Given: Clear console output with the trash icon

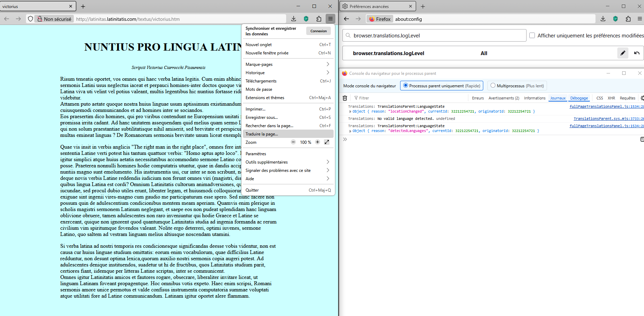Looking at the screenshot, I should (x=345, y=98).
